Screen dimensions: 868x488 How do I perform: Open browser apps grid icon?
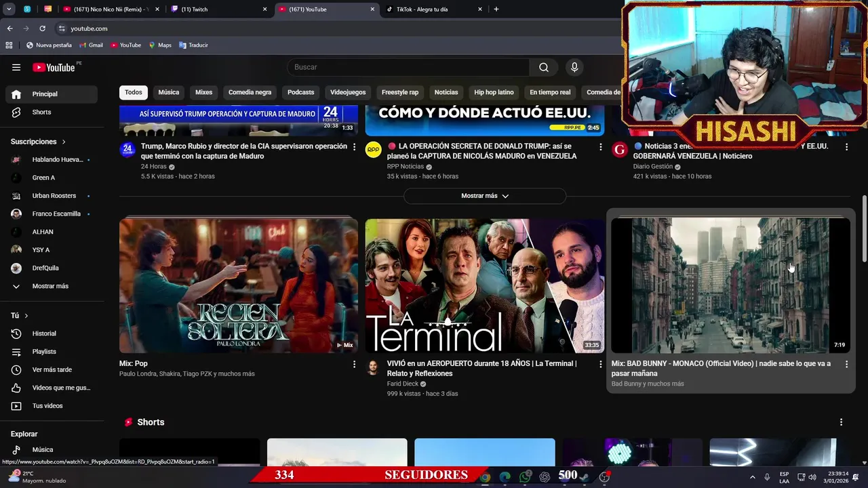[x=9, y=45]
